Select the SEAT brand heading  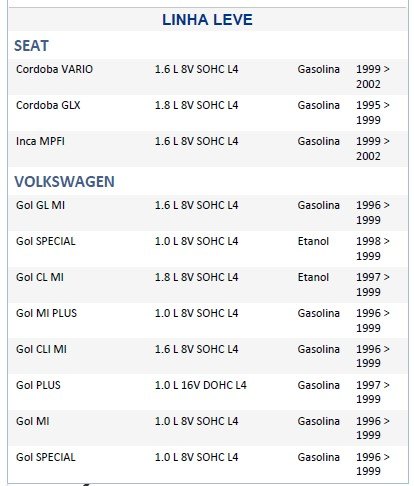pyautogui.click(x=31, y=46)
